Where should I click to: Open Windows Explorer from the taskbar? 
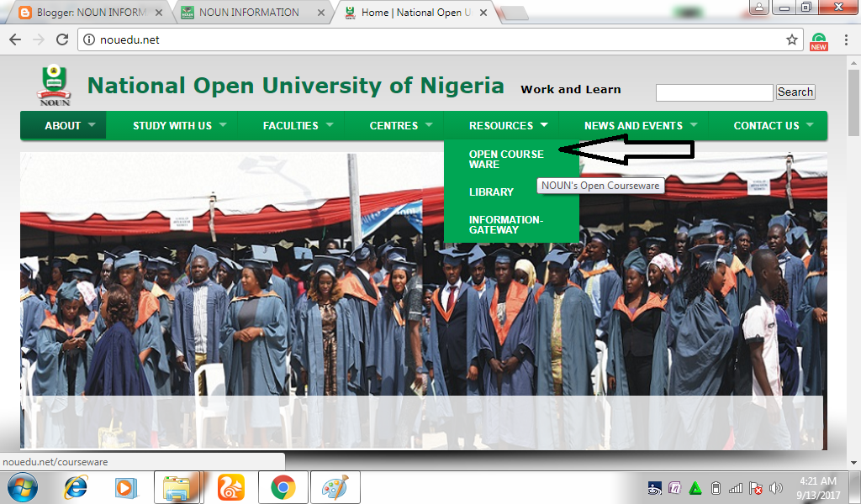coord(177,487)
